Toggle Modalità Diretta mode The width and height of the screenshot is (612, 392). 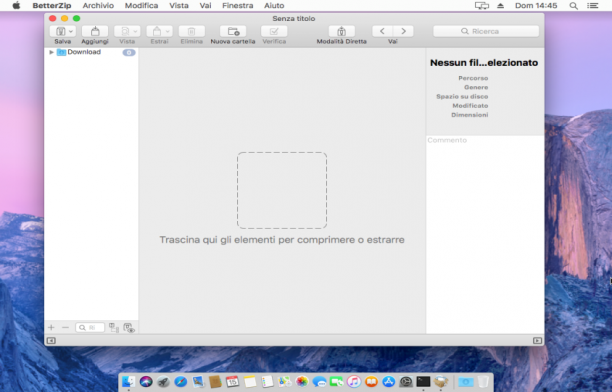click(342, 31)
